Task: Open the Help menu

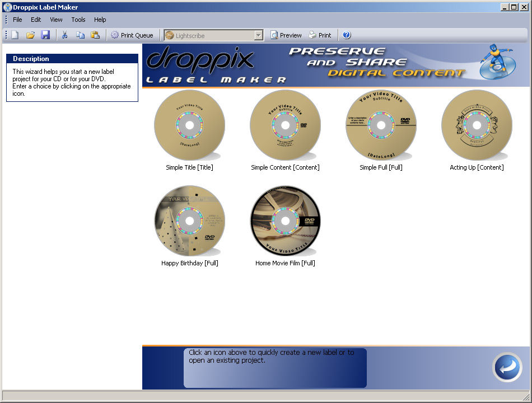Action: tap(100, 20)
